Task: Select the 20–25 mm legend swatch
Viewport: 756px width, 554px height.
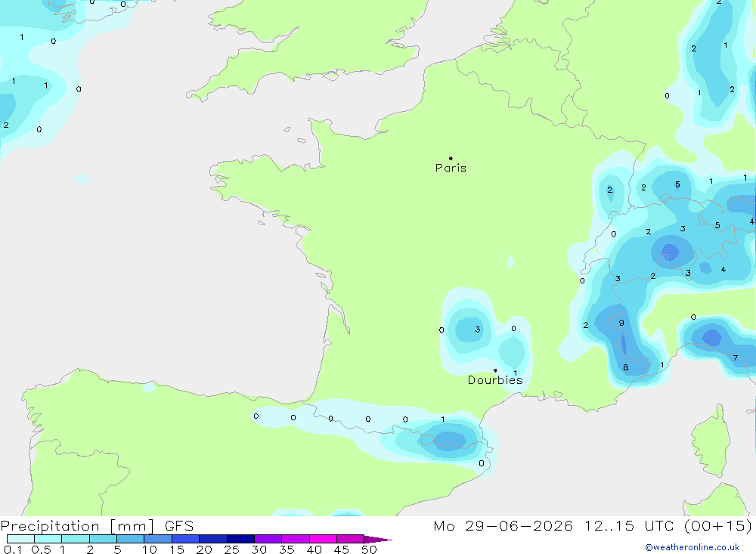Action: (213, 539)
